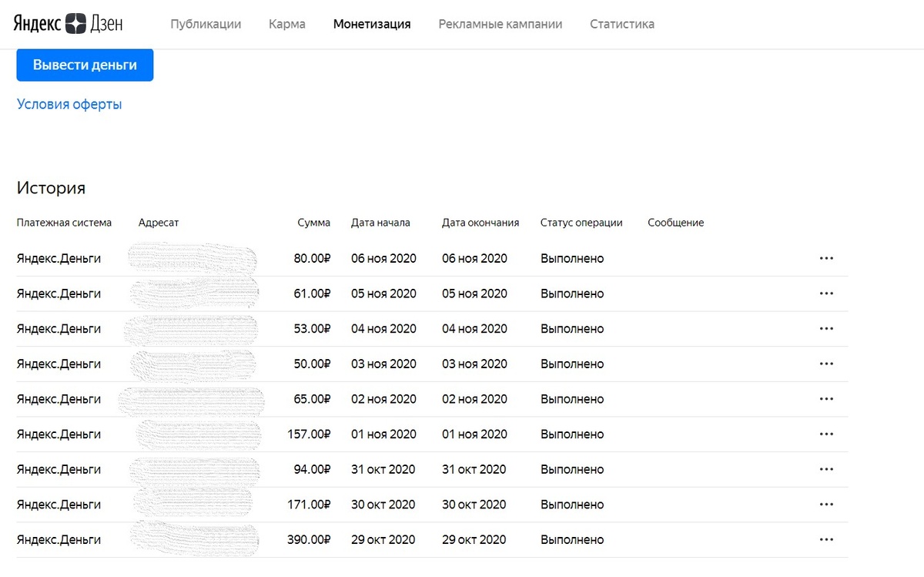Screen dimensions: 924x577
Task: Click the Статус операции column header
Action: click(581, 222)
